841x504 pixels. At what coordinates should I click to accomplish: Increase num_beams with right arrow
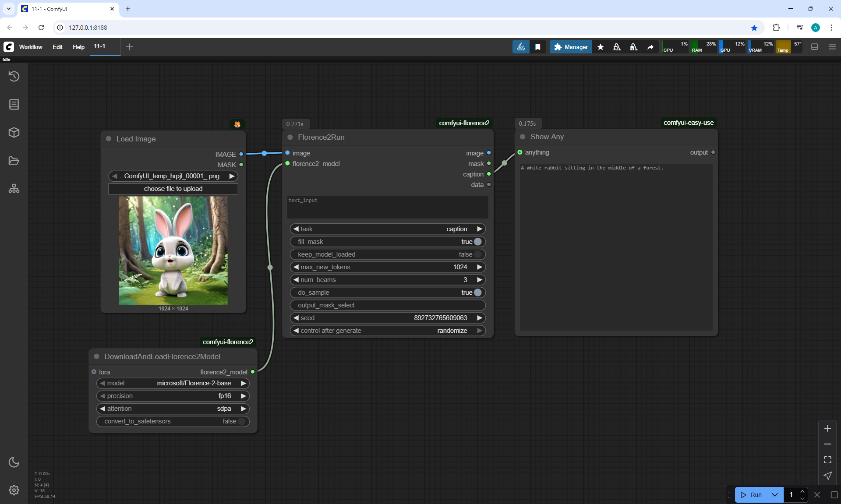(480, 280)
